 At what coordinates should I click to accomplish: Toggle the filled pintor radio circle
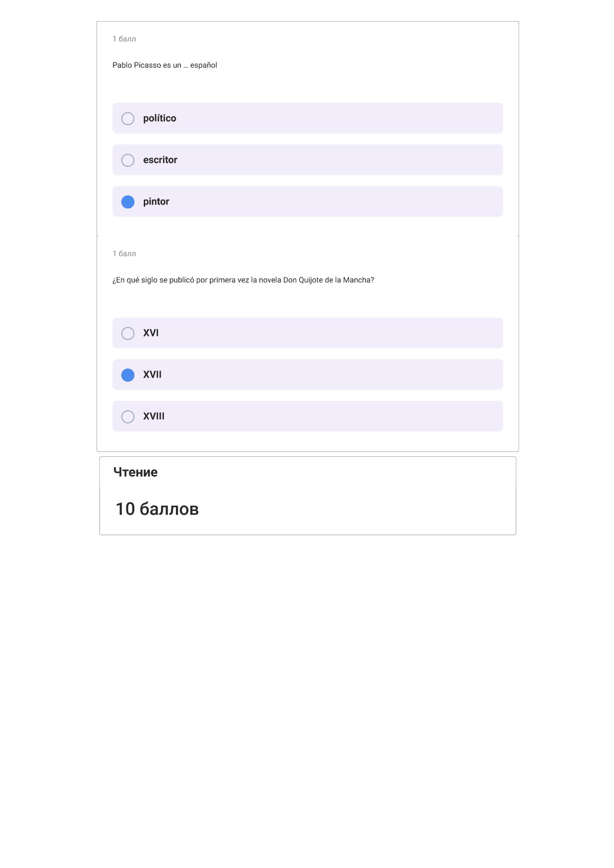128,202
